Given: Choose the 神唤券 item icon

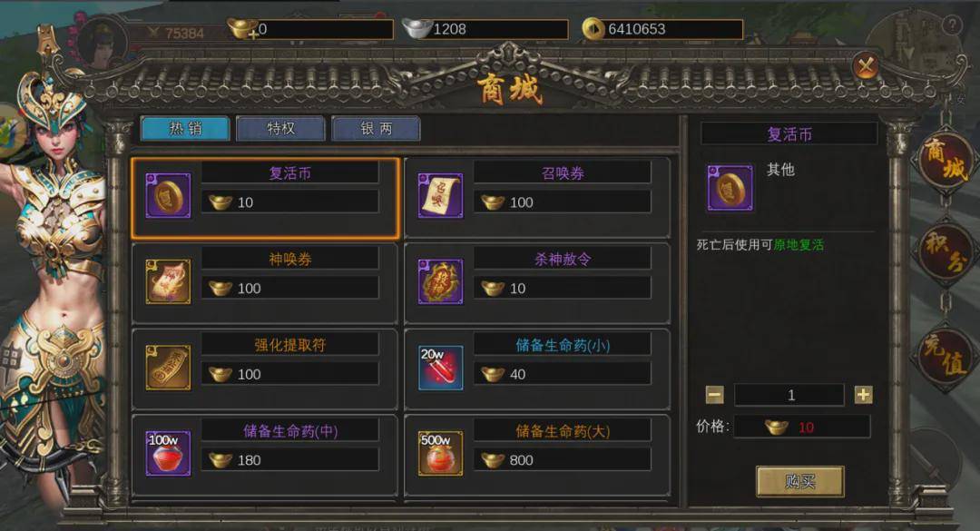Looking at the screenshot, I should coord(168,282).
